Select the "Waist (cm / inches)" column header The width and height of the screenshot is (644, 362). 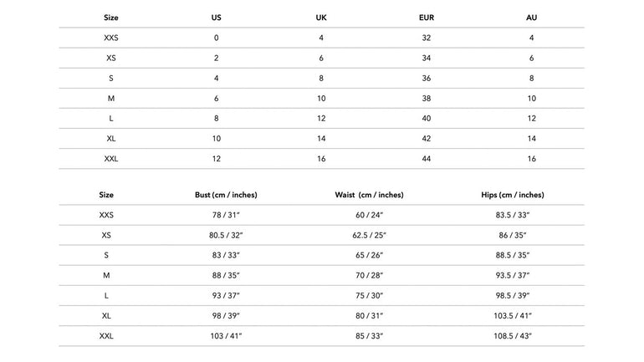click(x=369, y=195)
